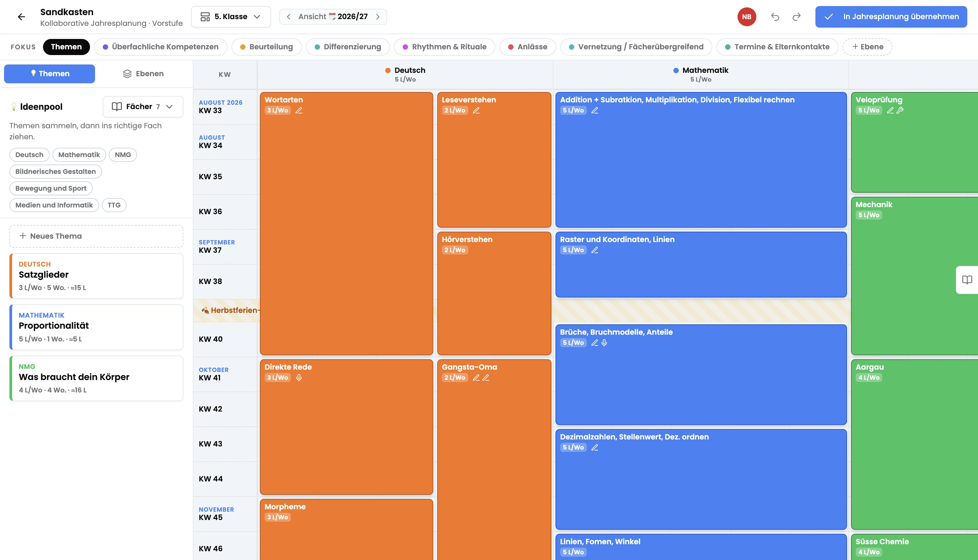
Task: Click the redo arrow icon
Action: pyautogui.click(x=796, y=16)
